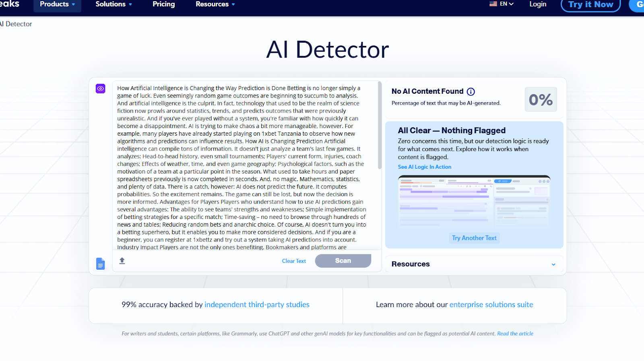Image resolution: width=644 pixels, height=361 pixels.
Task: Click the US flag language icon
Action: (493, 4)
